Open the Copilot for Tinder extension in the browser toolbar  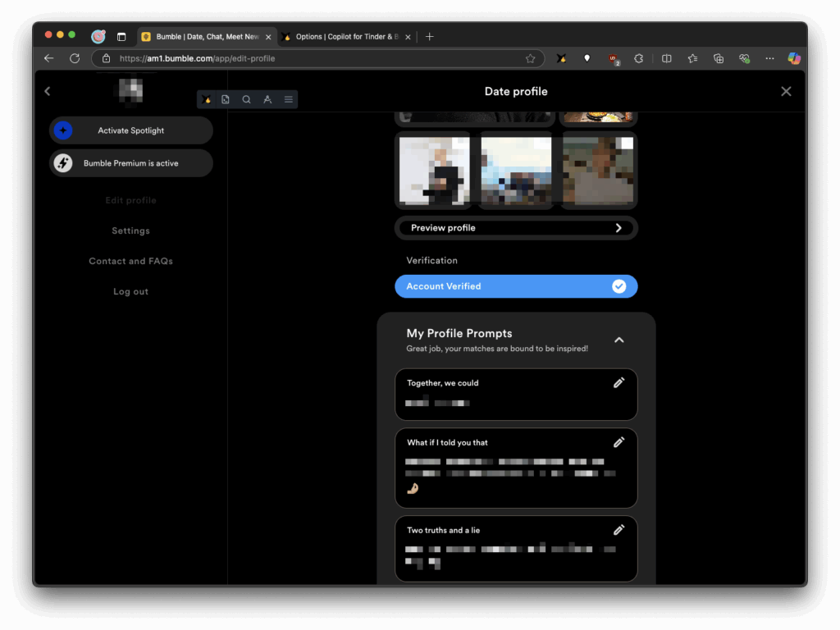tap(561, 58)
